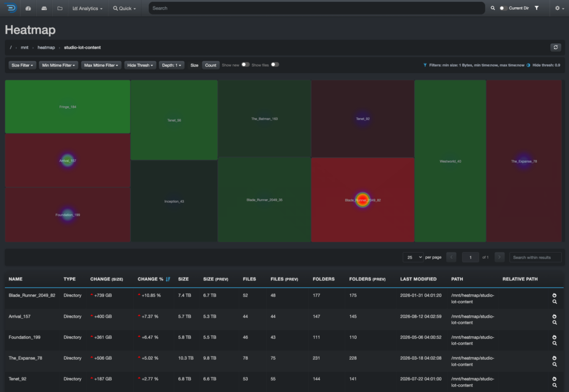This screenshot has height=392, width=569.
Task: Click the pie chart icon for Blade_Runner_2049_82
Action: (x=555, y=295)
